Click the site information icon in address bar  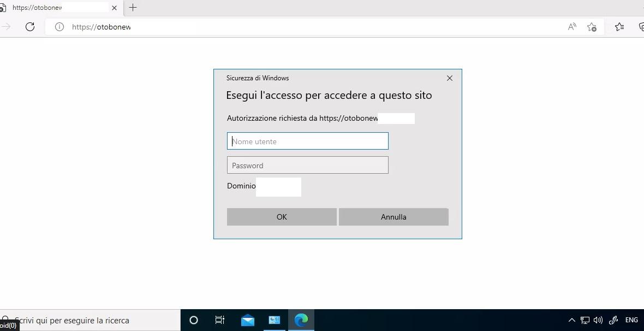click(59, 27)
